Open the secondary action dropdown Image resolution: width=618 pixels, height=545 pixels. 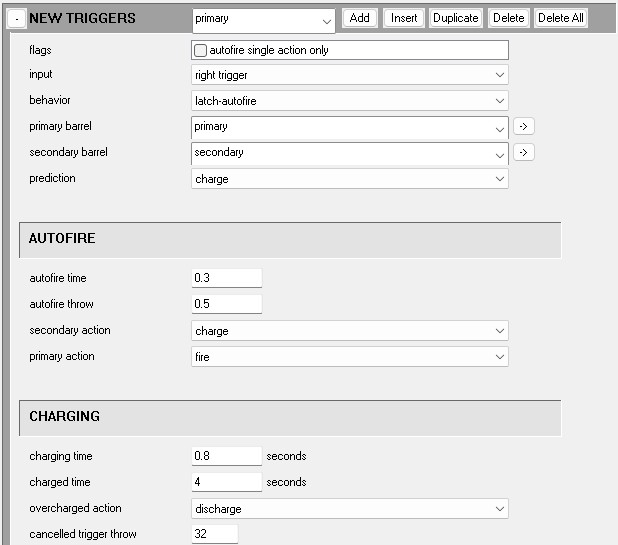pyautogui.click(x=349, y=331)
